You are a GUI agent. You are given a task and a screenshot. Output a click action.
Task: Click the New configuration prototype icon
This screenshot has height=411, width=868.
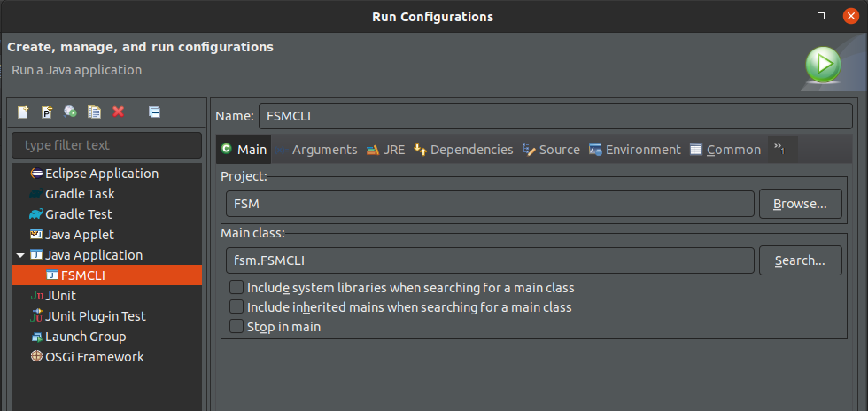point(47,112)
